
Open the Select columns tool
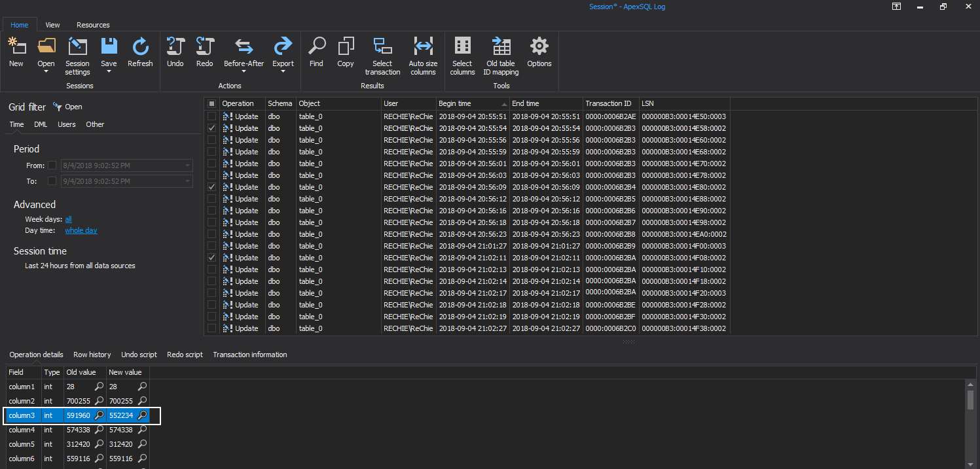tap(462, 46)
